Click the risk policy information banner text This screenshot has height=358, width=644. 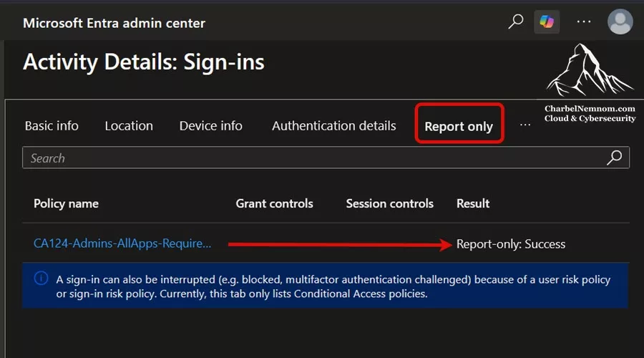coord(333,286)
